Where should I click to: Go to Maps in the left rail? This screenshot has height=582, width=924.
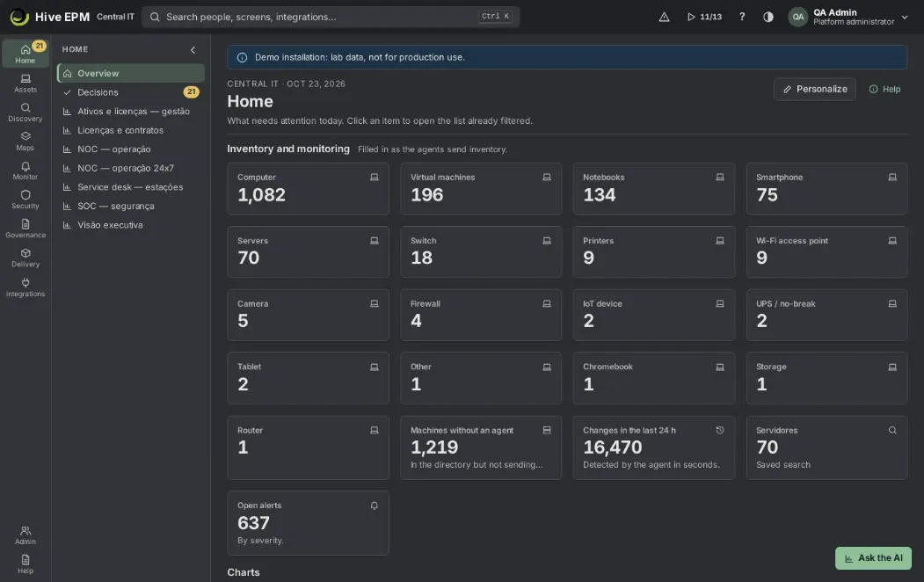(x=25, y=141)
